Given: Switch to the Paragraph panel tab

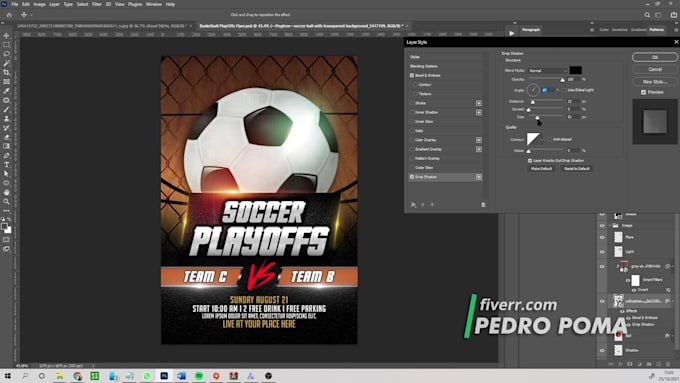Looking at the screenshot, I should tap(531, 30).
